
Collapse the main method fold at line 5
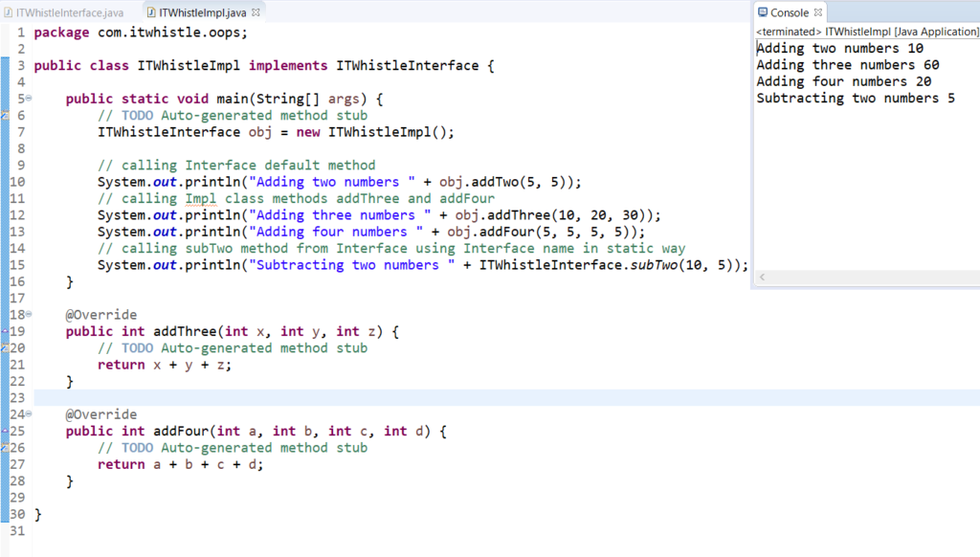pos(29,99)
